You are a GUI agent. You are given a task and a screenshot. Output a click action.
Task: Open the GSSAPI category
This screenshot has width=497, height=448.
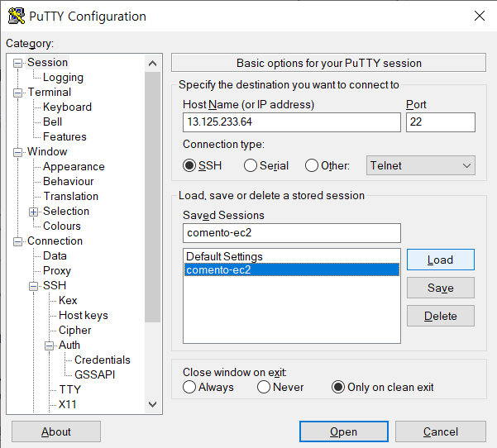tap(95, 375)
